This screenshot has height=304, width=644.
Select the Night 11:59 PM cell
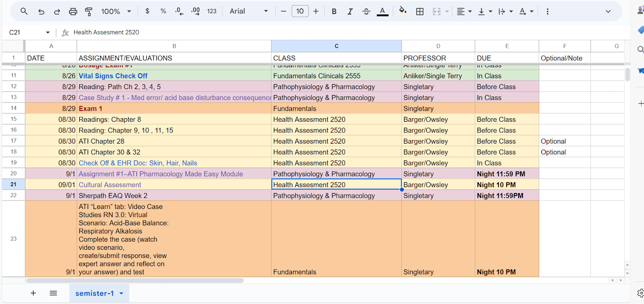(507, 174)
